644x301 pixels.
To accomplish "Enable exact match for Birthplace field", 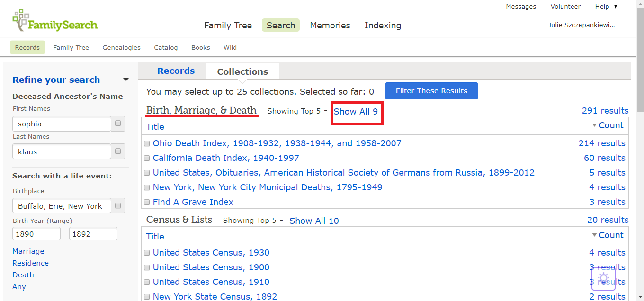I will [x=118, y=205].
